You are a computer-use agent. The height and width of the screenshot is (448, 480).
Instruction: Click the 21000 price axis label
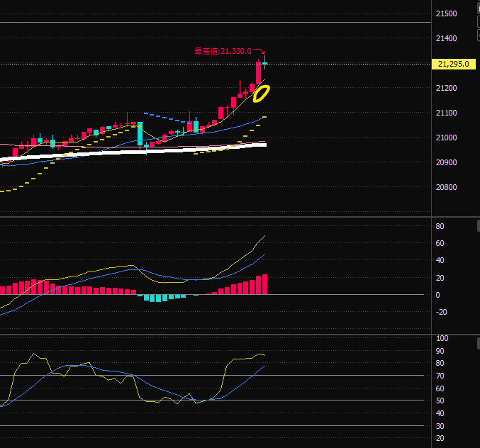pos(446,138)
